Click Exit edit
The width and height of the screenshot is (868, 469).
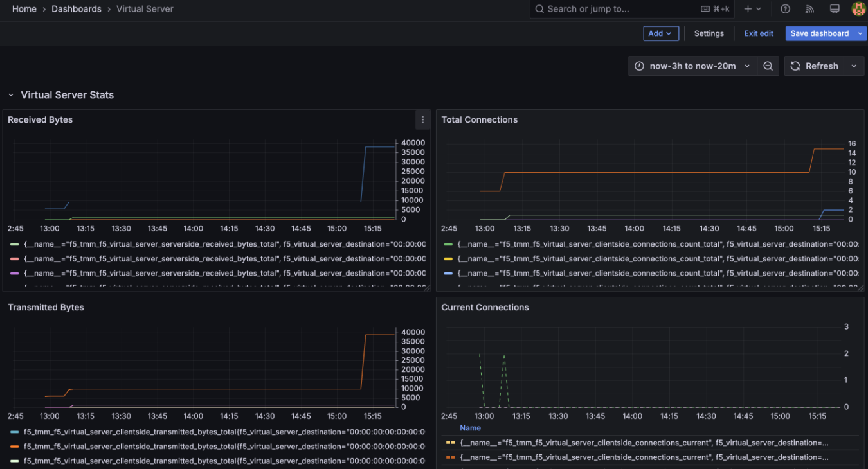(x=759, y=33)
